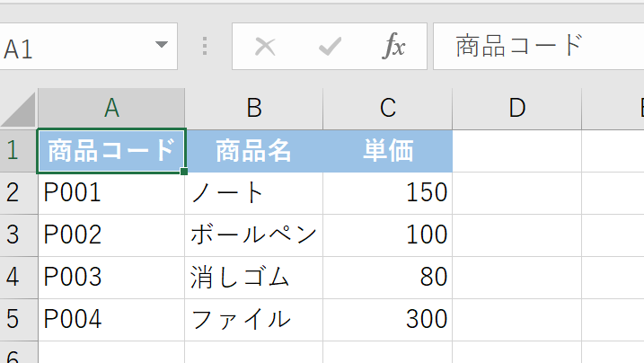Select the column A header
Viewport: 644px width, 363px height.
111,109
